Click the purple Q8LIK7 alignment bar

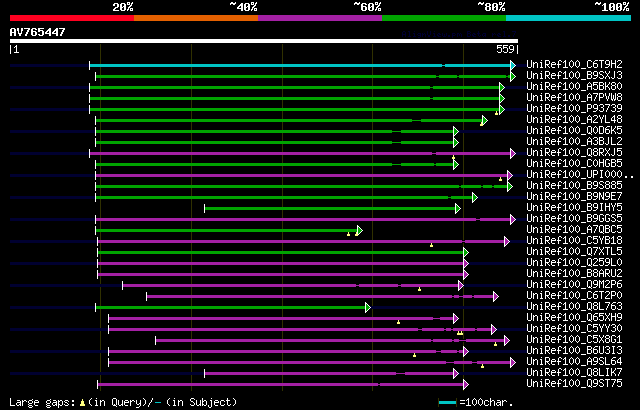click(x=330, y=374)
